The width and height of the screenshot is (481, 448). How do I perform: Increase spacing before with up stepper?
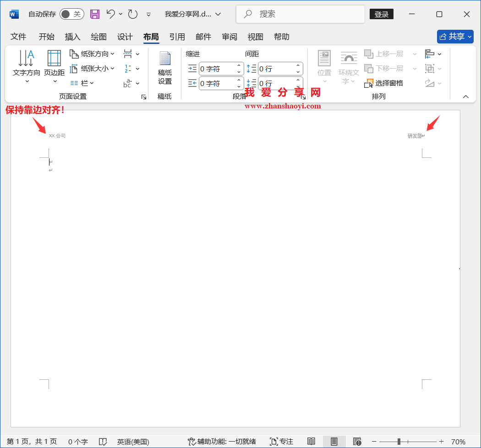point(298,65)
